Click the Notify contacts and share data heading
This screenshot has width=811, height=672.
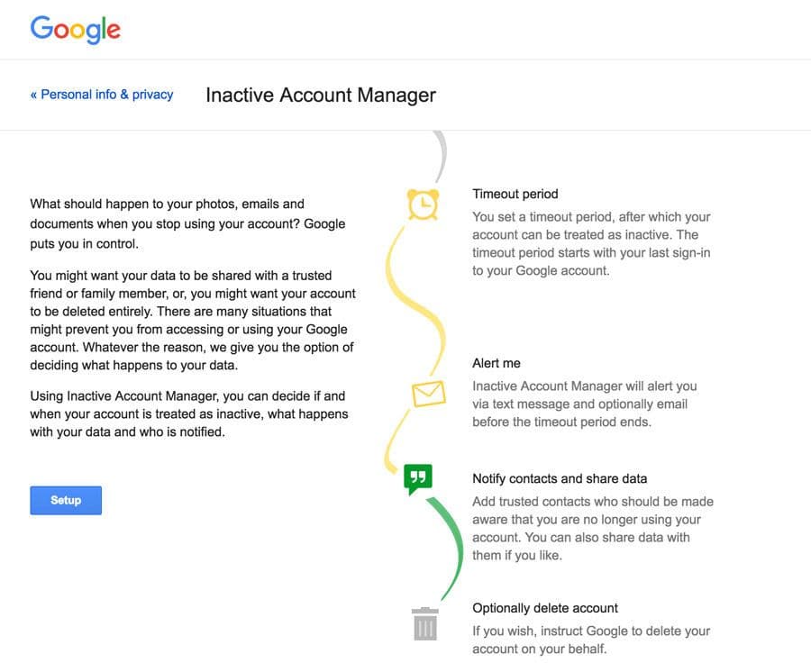tap(560, 478)
